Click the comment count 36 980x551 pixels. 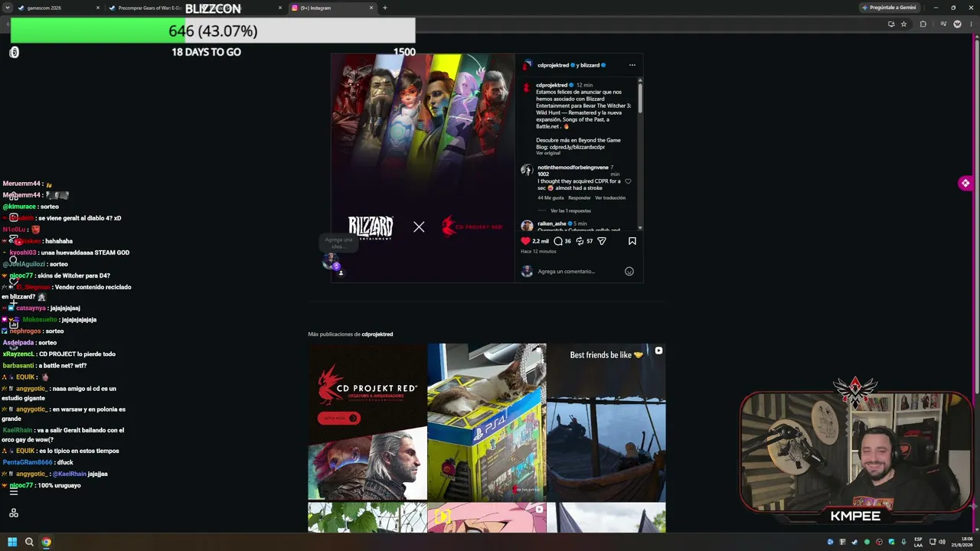pos(567,241)
